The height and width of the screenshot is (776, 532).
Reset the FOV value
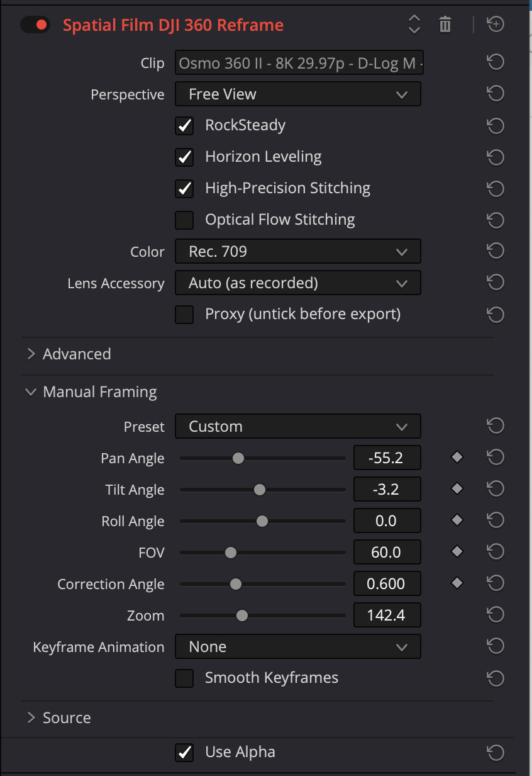coord(496,552)
